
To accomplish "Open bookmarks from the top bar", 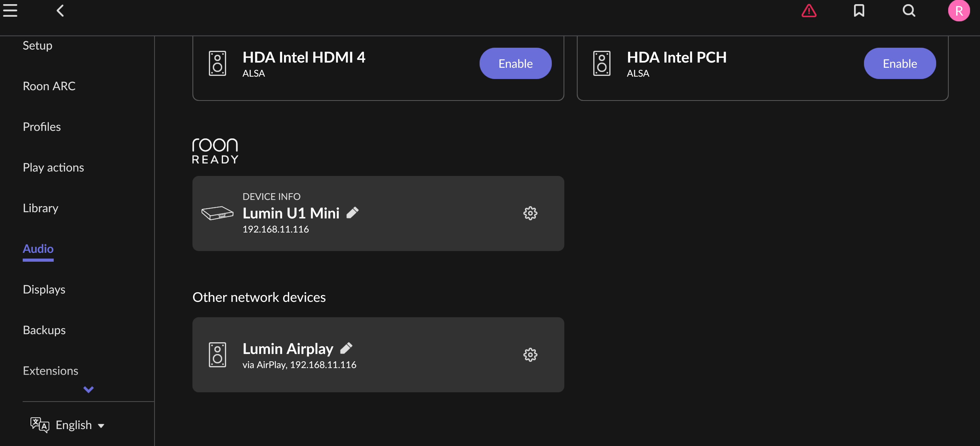I will [x=859, y=11].
